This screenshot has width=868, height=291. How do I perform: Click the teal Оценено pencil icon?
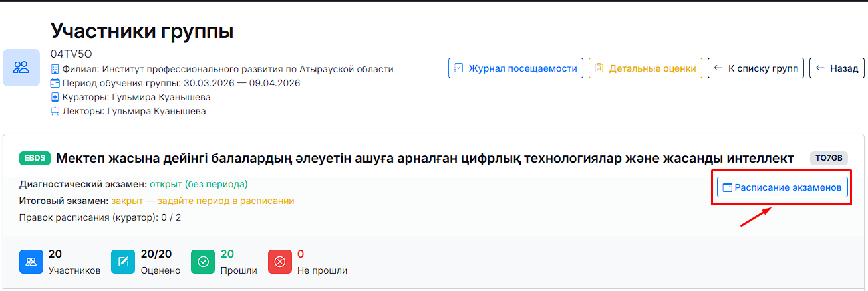[x=122, y=262]
